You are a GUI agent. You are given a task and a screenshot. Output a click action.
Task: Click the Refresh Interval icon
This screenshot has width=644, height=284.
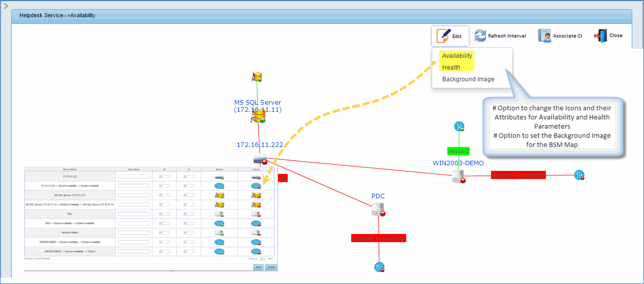(480, 36)
